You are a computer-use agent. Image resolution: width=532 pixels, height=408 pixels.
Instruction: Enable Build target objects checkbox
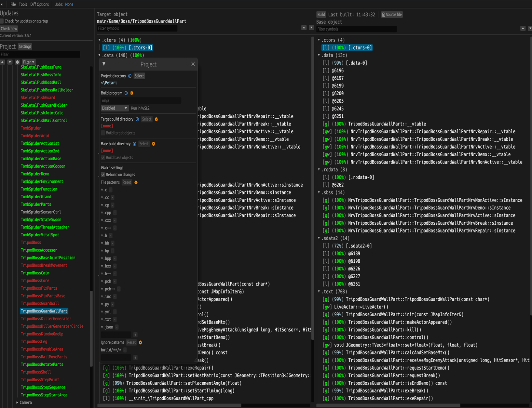tap(103, 133)
